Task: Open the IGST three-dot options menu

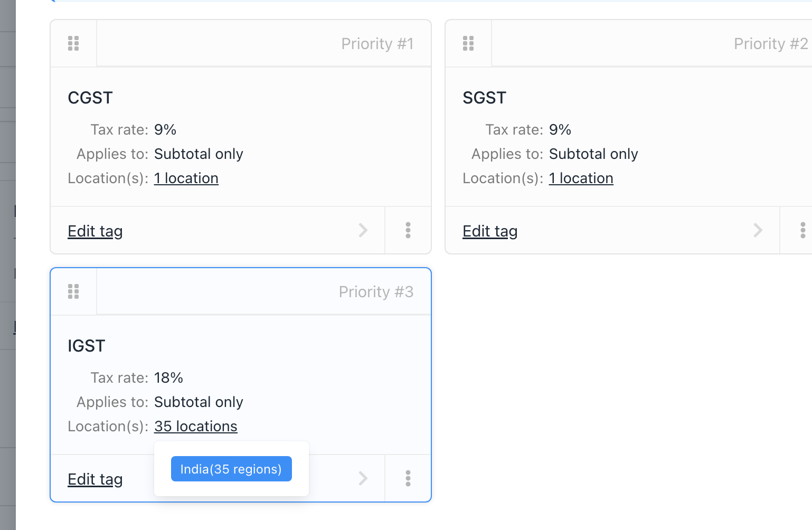Action: coord(408,478)
